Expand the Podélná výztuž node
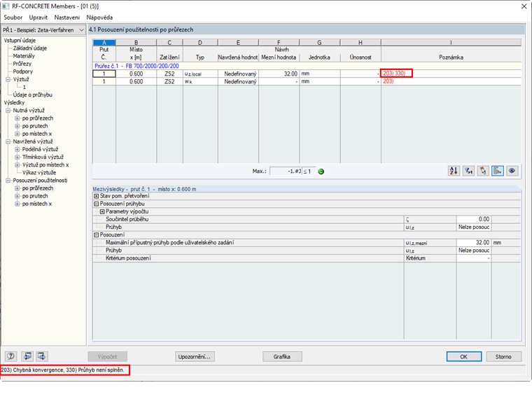The image size is (532, 399). click(x=17, y=149)
